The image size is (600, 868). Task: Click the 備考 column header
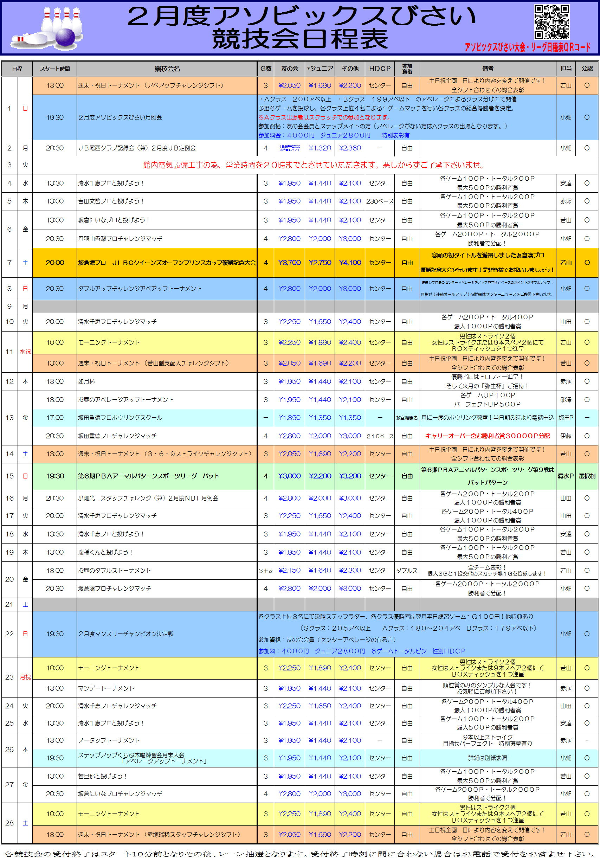[x=488, y=69]
